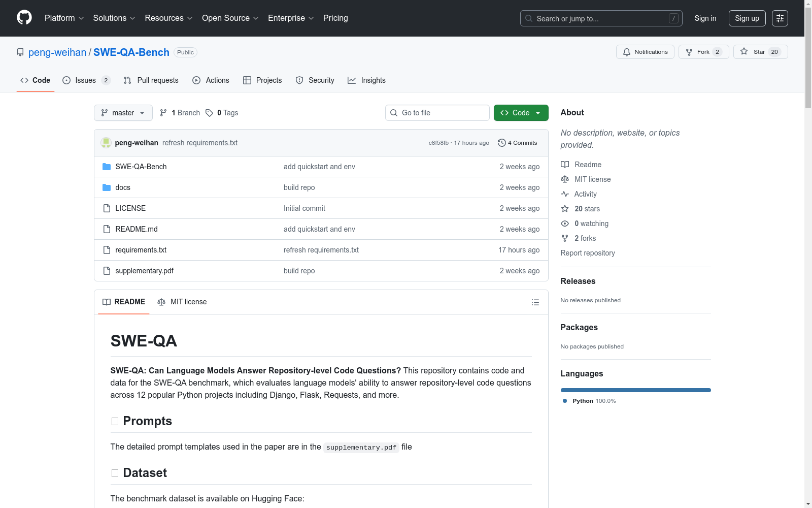Viewport: 812px width, 508px height.
Task: Click the pulse icon next to Activity
Action: point(565,194)
